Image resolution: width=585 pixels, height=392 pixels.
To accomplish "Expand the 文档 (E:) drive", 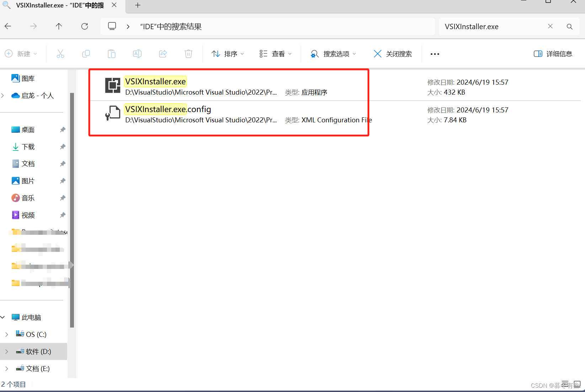I will coord(7,369).
